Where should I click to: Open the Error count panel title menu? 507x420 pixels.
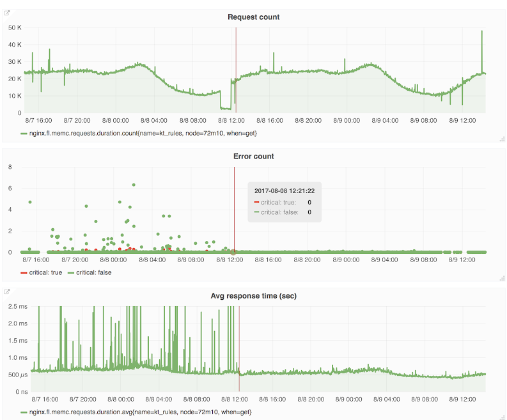click(x=253, y=156)
